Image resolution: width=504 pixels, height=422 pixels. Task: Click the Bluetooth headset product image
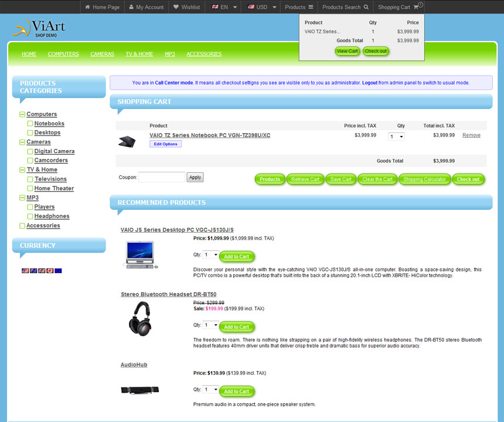tap(140, 319)
